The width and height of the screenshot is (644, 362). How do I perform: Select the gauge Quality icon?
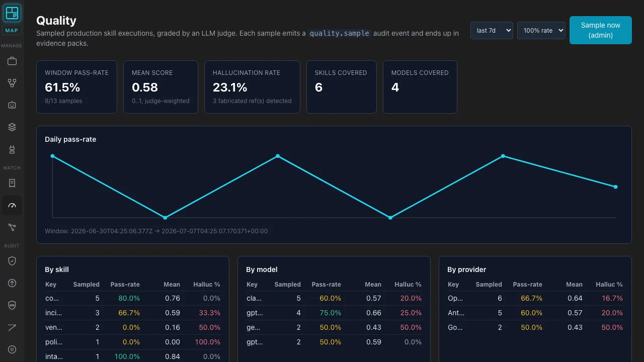[x=12, y=205]
